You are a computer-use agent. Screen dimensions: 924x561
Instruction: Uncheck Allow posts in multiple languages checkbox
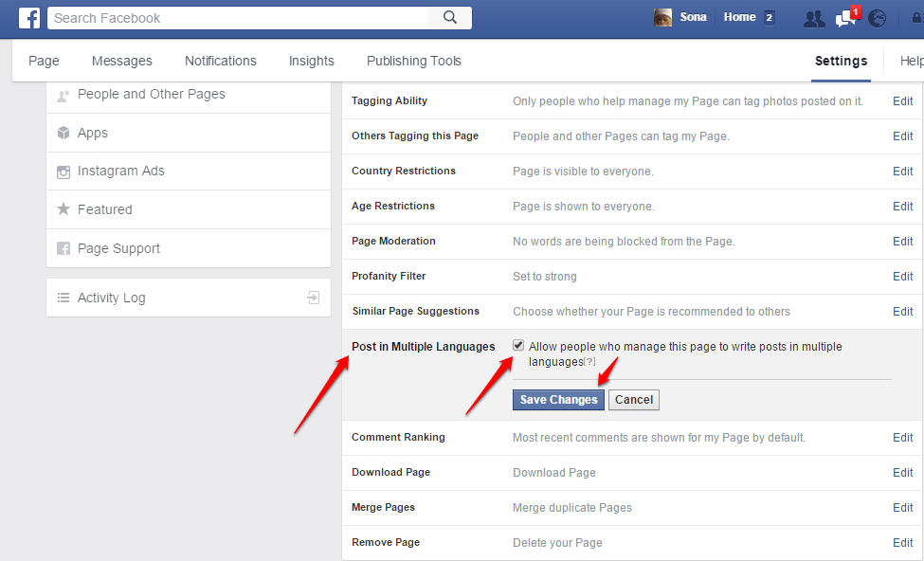click(518, 345)
